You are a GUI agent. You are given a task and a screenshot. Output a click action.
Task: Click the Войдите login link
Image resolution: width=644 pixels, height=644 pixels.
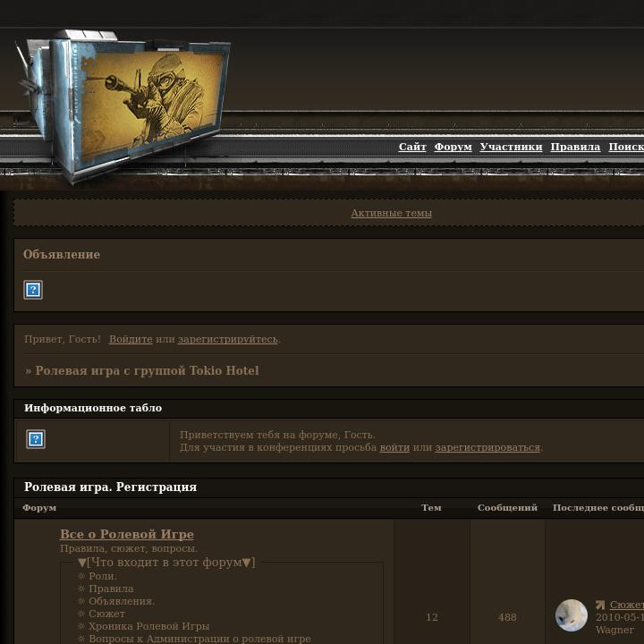(x=131, y=339)
